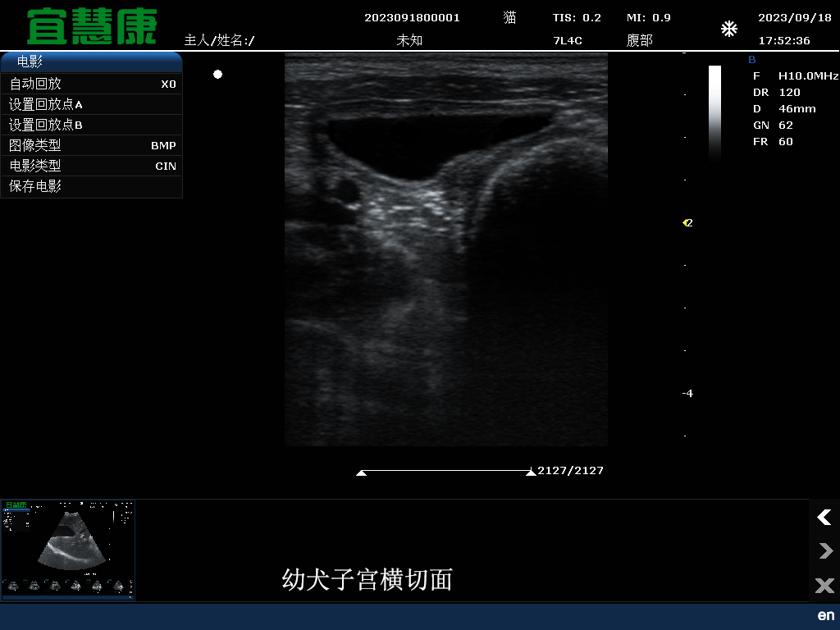Viewport: 840px width, 630px height.
Task: Click the single-chevron next page icon
Action: (x=824, y=551)
